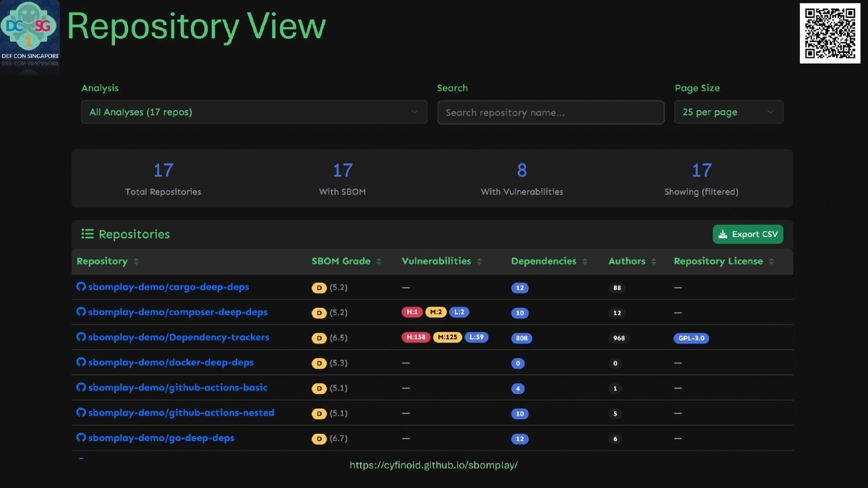Click the GPL-3.0 license badge
Viewport: 868px width, 488px height.
click(691, 338)
